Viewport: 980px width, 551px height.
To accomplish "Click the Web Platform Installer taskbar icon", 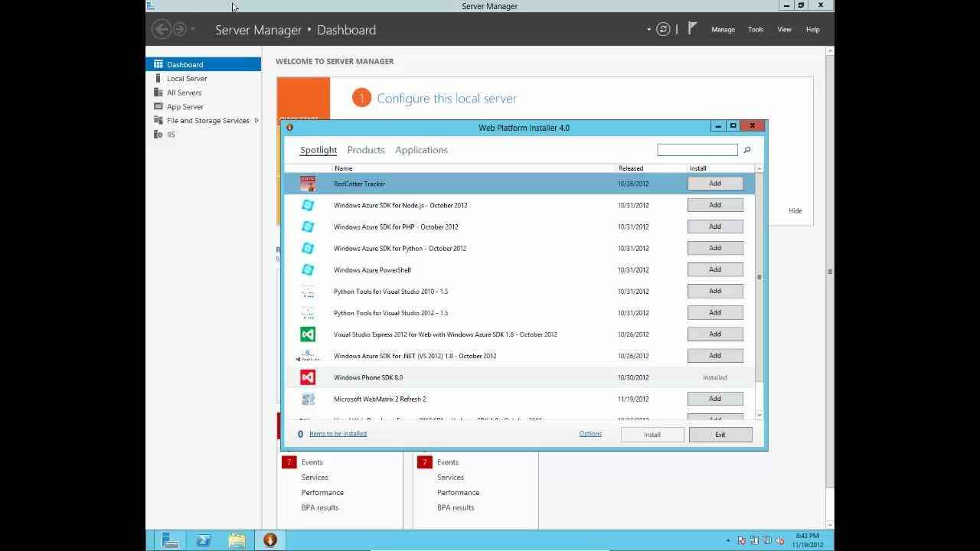I will (x=269, y=540).
